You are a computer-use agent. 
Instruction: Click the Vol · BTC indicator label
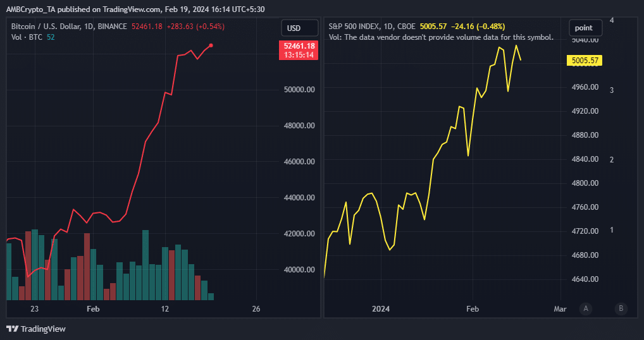pos(27,37)
